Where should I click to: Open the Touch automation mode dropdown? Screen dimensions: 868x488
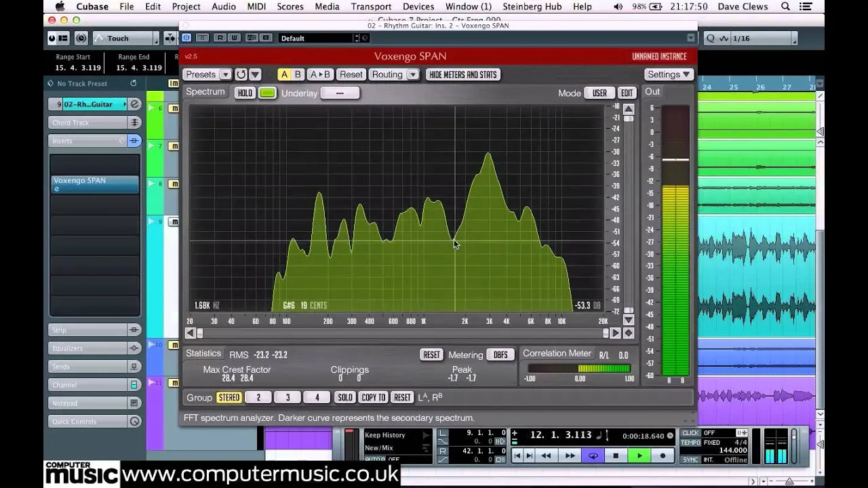coord(126,39)
